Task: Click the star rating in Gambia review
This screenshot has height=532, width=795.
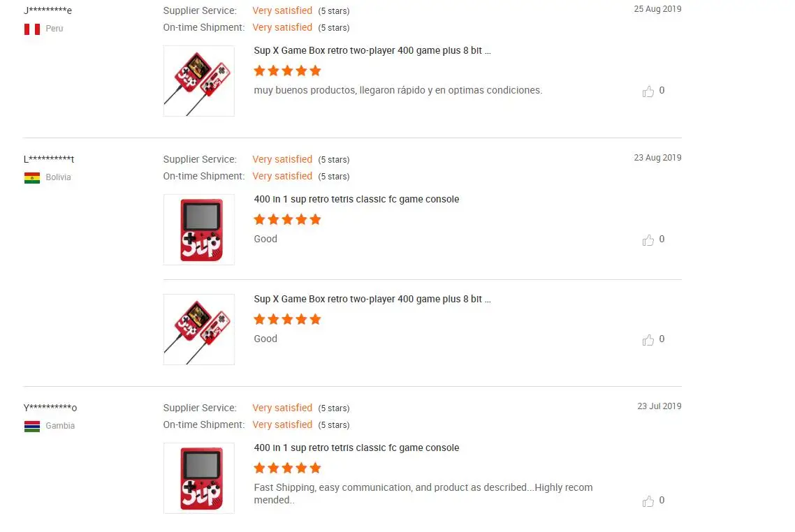Action: (x=288, y=468)
